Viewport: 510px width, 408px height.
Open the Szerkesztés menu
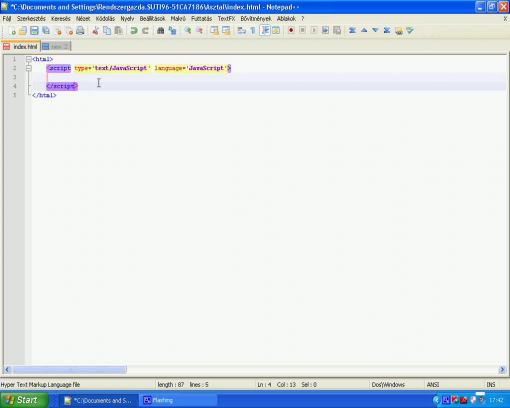[31, 19]
